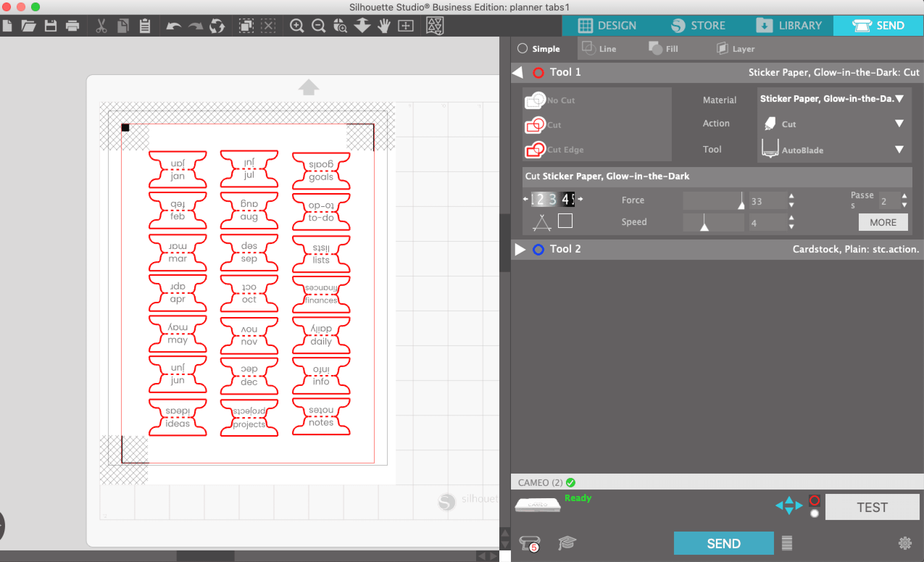The width and height of the screenshot is (924, 562).
Task: Click the Force slider track
Action: pos(712,201)
